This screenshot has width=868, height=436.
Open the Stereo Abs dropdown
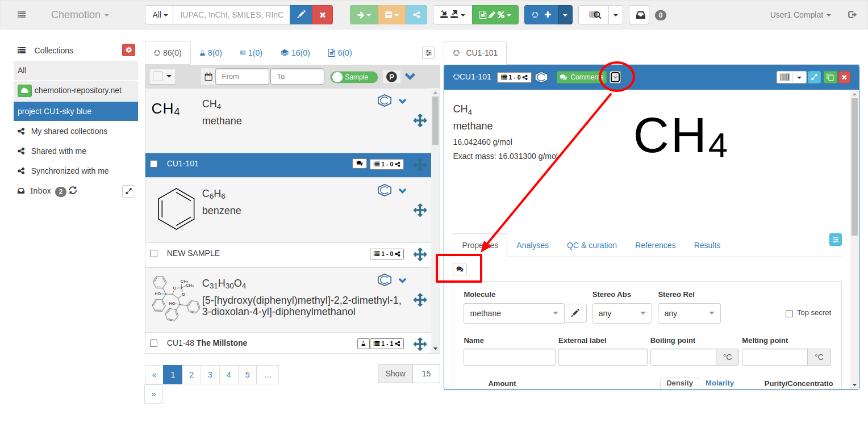click(x=621, y=313)
